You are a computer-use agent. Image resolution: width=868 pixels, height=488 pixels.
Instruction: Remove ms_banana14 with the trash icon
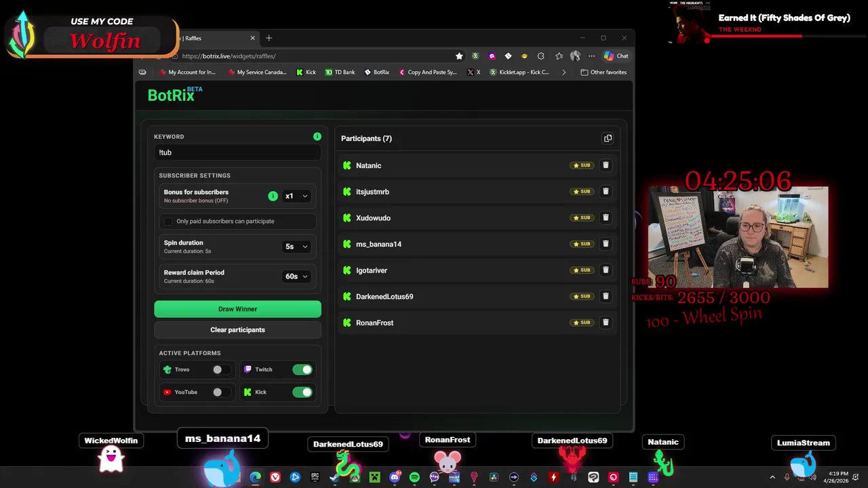pyautogui.click(x=606, y=244)
